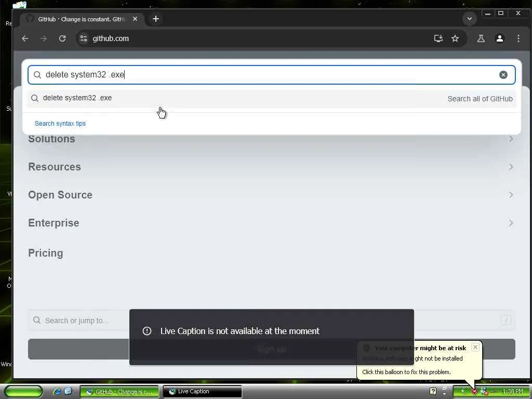This screenshot has height=399, width=532.
Task: Reload the github.com page
Action: click(x=62, y=38)
